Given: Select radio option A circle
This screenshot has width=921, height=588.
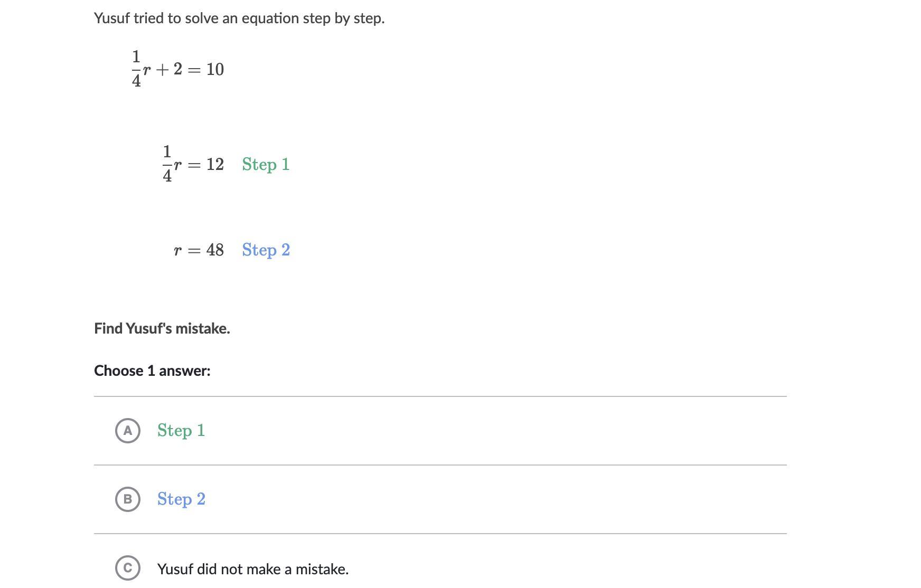Looking at the screenshot, I should (127, 431).
